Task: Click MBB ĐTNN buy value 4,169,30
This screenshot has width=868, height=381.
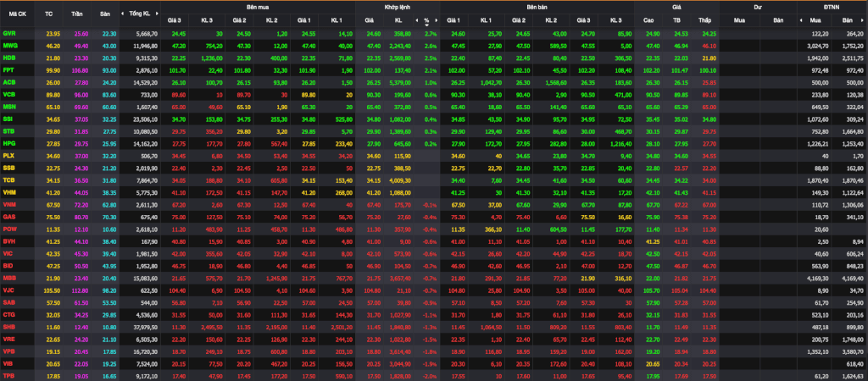Action: coord(818,278)
